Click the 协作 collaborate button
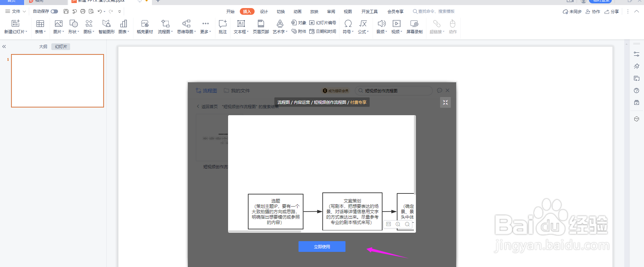This screenshot has height=267, width=644. 593,11
